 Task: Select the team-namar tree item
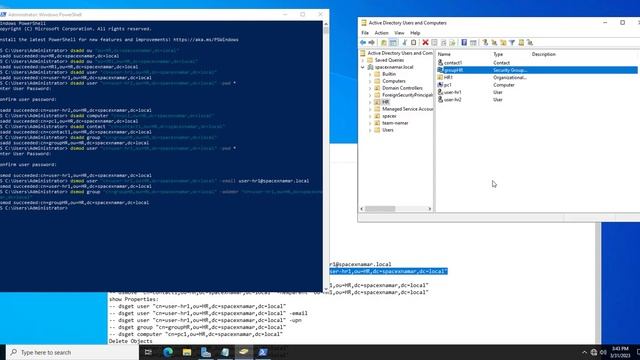coord(395,123)
